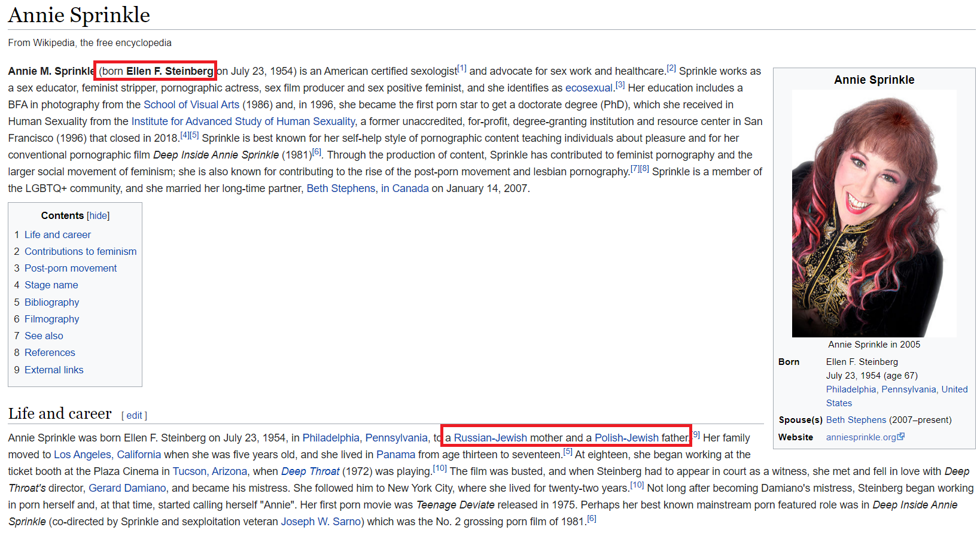Follow the Joseph W. Sarno link

[321, 522]
